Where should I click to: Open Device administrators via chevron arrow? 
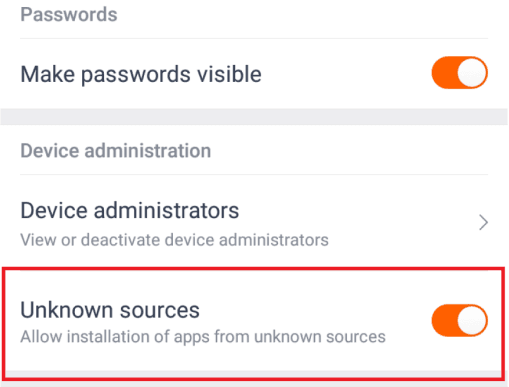pos(483,222)
